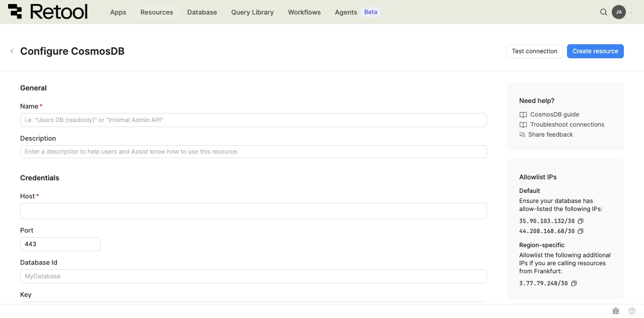Viewport: 644px width, 318px height.
Task: Click the Port field showing 443
Action: pyautogui.click(x=60, y=244)
